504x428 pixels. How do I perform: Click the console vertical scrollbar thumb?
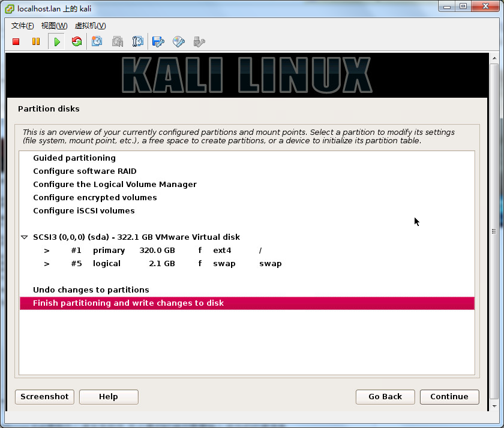(494, 231)
